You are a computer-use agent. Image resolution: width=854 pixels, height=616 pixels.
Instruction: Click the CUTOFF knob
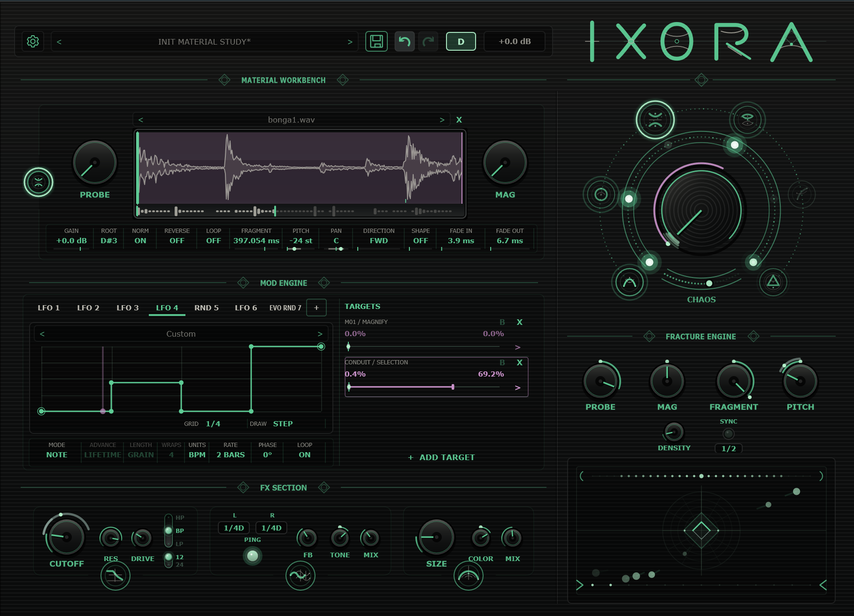click(x=67, y=537)
